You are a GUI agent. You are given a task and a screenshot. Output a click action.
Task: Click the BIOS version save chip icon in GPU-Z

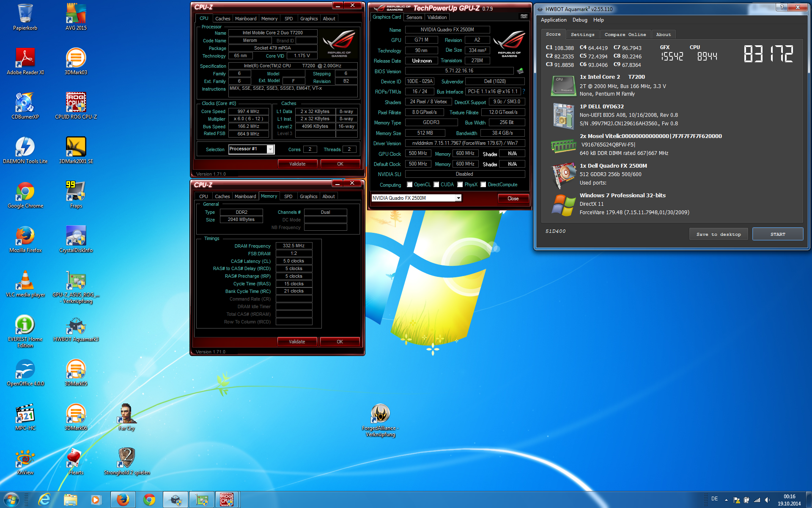coord(520,71)
